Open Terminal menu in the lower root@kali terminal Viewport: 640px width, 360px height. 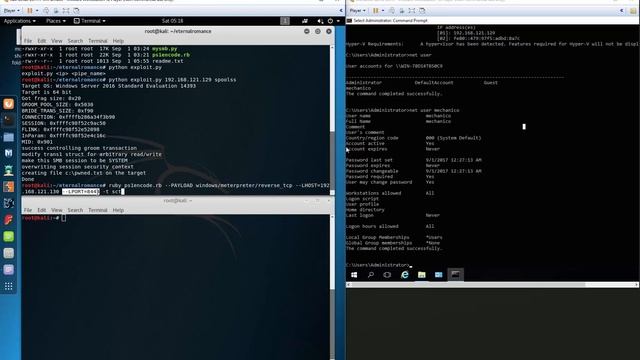(x=98, y=210)
